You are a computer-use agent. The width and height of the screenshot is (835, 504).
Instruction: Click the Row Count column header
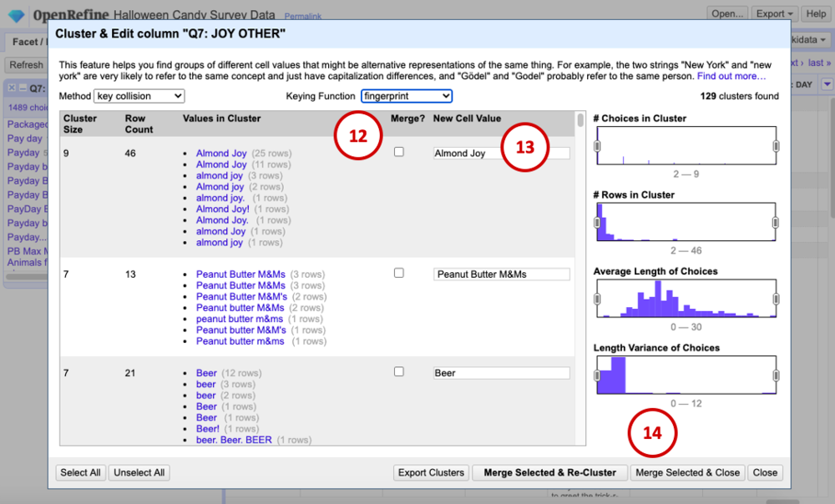tap(139, 124)
